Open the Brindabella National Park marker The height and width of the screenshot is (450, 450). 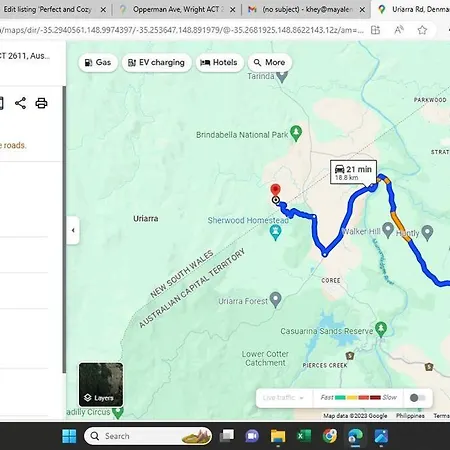tap(296, 133)
